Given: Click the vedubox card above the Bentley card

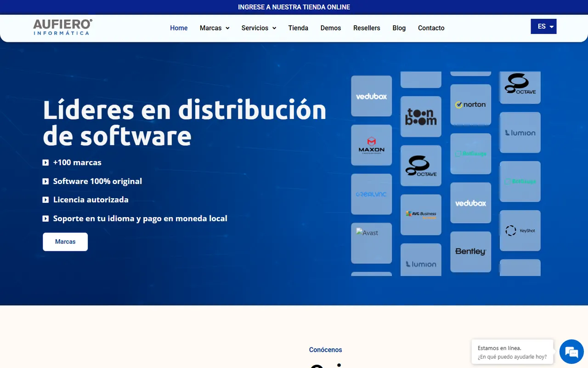Looking at the screenshot, I should click(471, 203).
